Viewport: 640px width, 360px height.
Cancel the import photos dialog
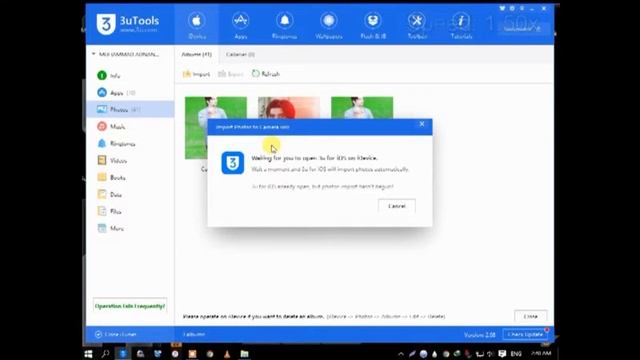pos(397,206)
